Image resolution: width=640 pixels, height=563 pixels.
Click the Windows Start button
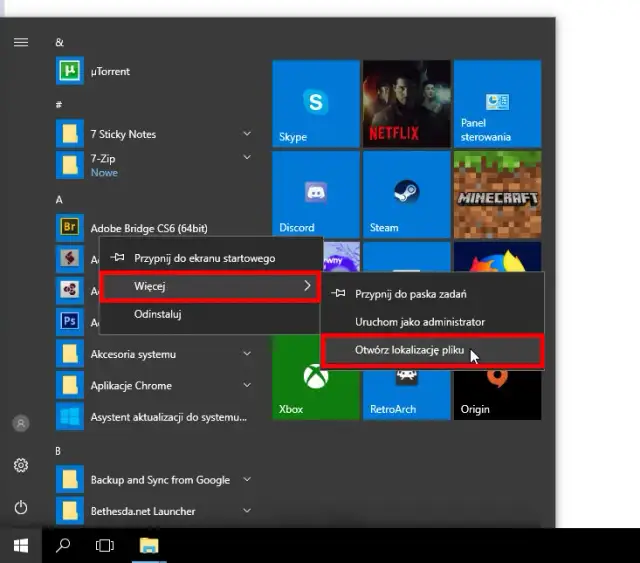[x=21, y=545]
